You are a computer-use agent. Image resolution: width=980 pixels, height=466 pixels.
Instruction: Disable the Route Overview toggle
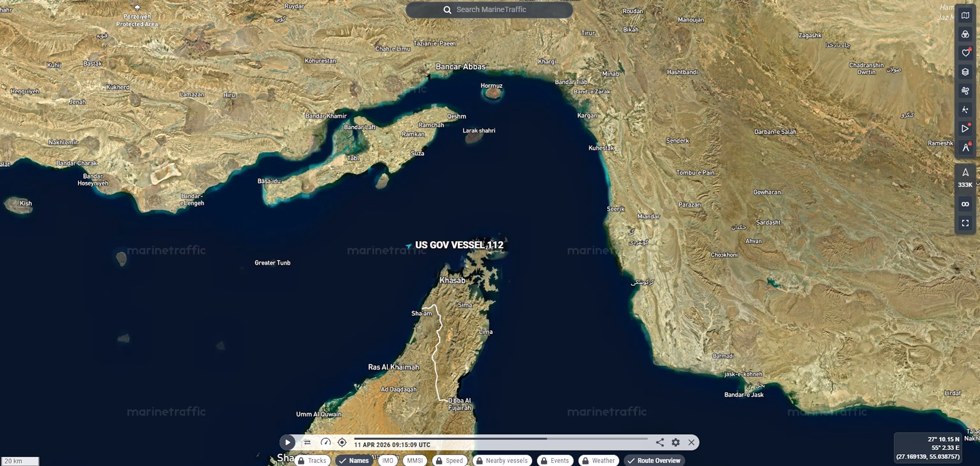[654, 460]
